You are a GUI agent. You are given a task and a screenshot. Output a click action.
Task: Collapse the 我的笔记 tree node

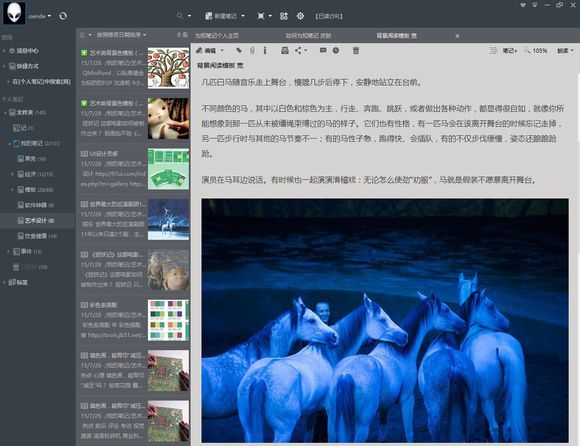point(9,143)
